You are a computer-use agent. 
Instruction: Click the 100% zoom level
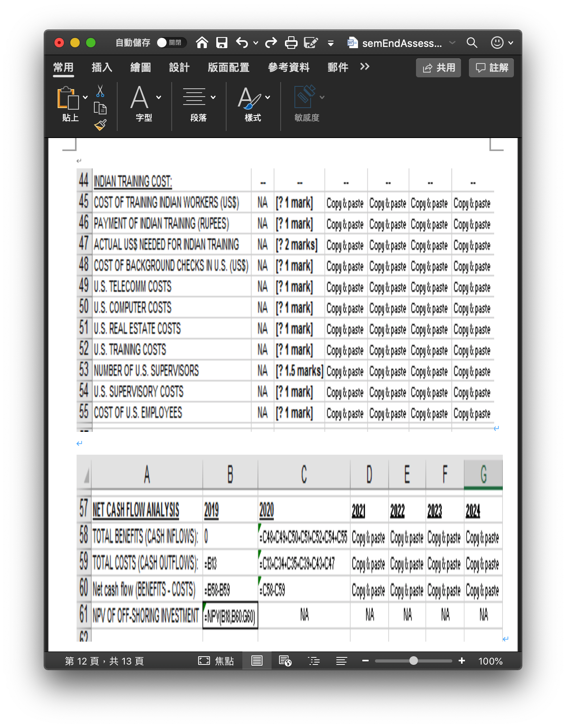click(x=490, y=661)
